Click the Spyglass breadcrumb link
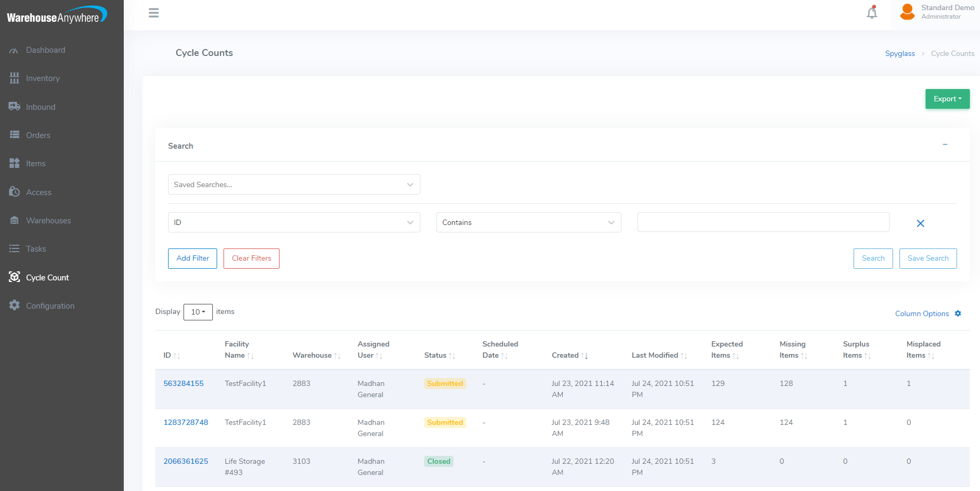Image resolution: width=980 pixels, height=491 pixels. 900,54
